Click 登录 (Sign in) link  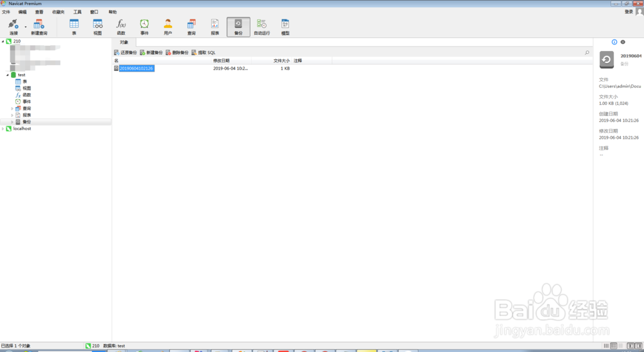click(629, 12)
